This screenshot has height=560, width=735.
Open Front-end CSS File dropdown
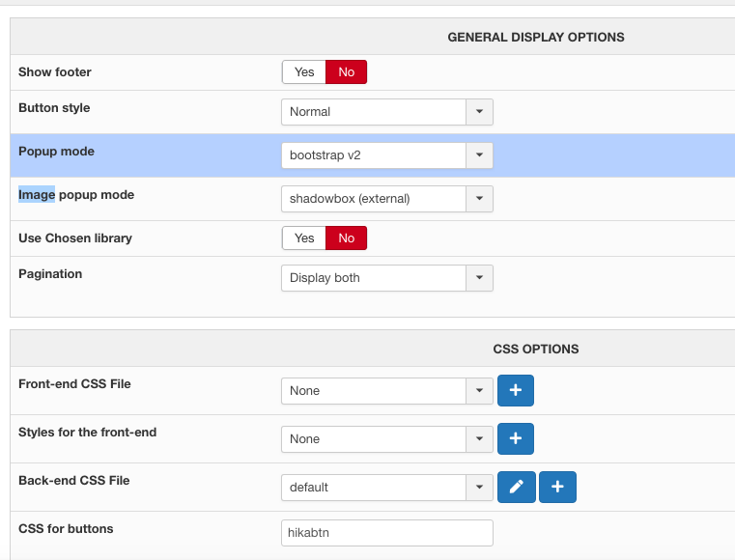pyautogui.click(x=387, y=391)
